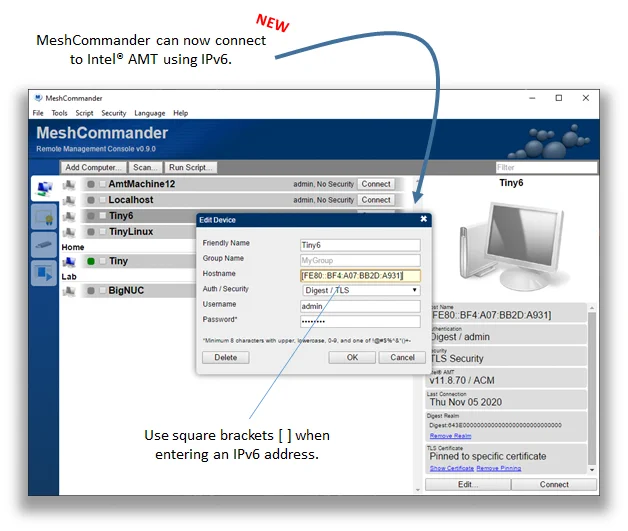Open the Tools menu
This screenshot has width=628, height=531.
click(x=59, y=113)
